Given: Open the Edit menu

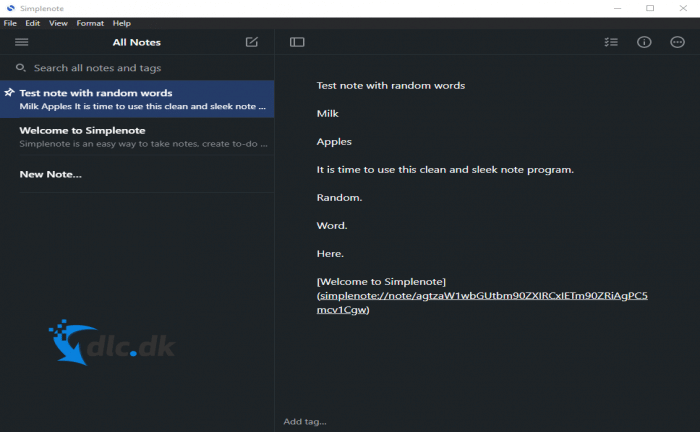Looking at the screenshot, I should coord(33,23).
